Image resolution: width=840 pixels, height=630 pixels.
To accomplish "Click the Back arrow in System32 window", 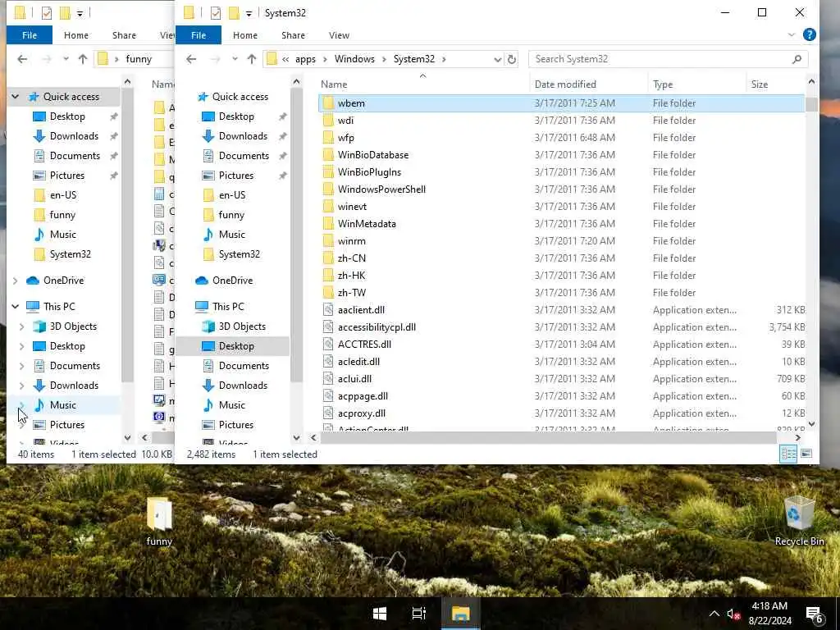I will pyautogui.click(x=191, y=59).
